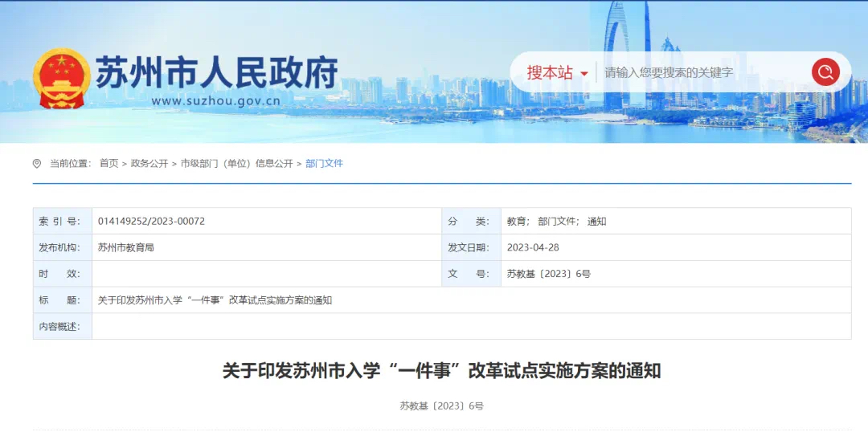Screen dimensions: 868x432
Task: Click 通知 in the 分类 row
Action: (596, 221)
